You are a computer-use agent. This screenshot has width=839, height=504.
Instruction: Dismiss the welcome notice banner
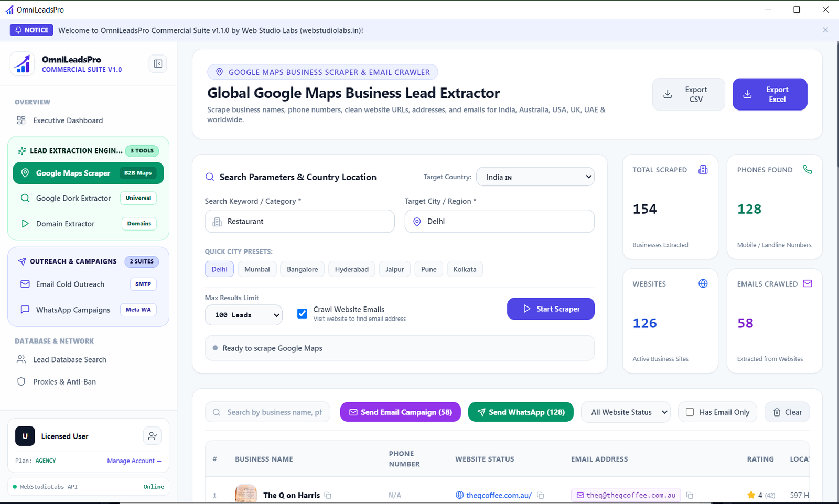pos(825,30)
